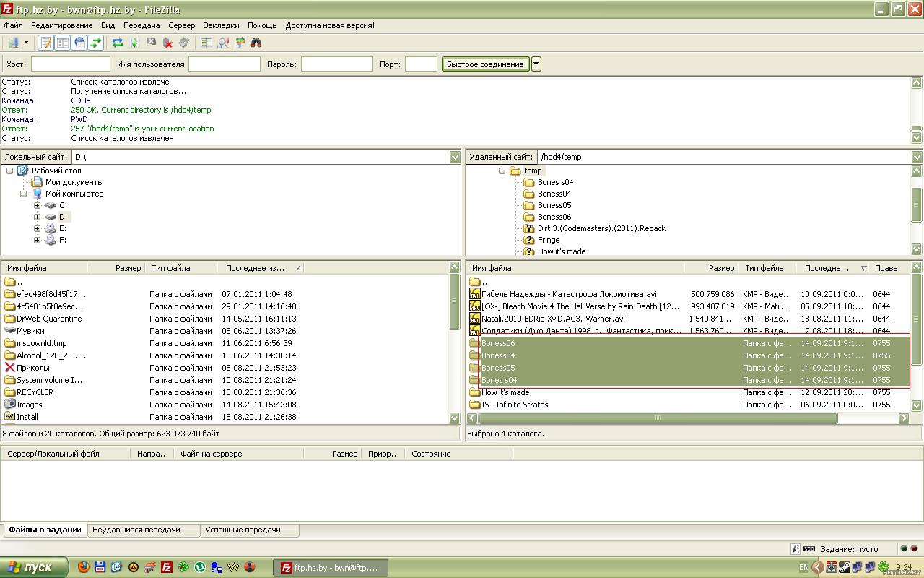Refresh the file and folder lists

point(118,43)
